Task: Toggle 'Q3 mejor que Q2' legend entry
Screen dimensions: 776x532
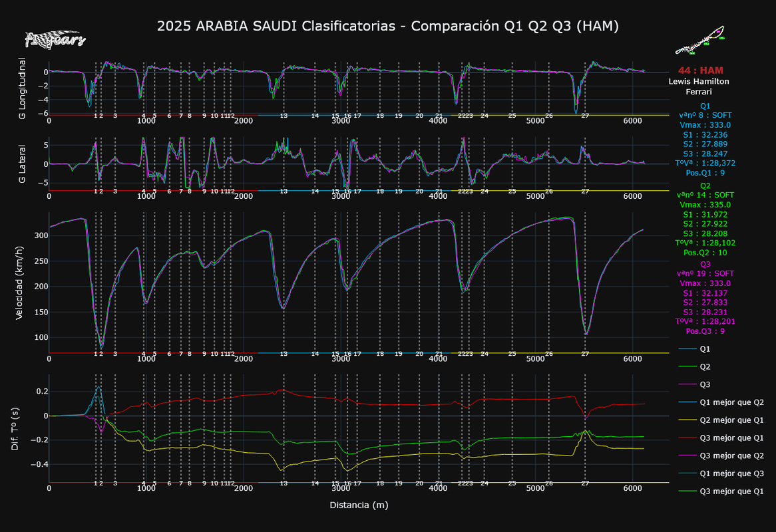Action: (x=721, y=456)
